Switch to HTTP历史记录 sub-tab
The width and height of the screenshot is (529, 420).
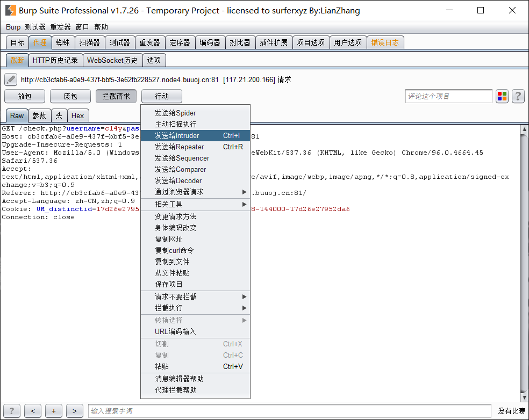[55, 60]
